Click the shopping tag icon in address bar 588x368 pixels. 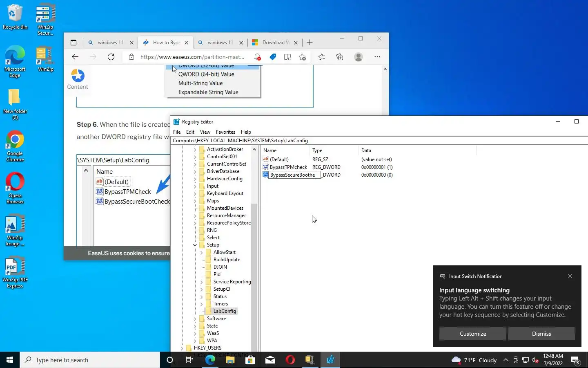pos(273,57)
